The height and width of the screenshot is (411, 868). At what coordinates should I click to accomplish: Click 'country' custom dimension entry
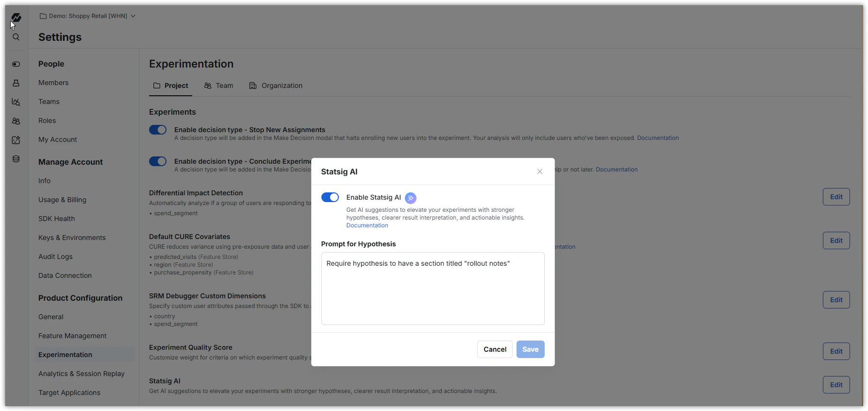(x=165, y=316)
